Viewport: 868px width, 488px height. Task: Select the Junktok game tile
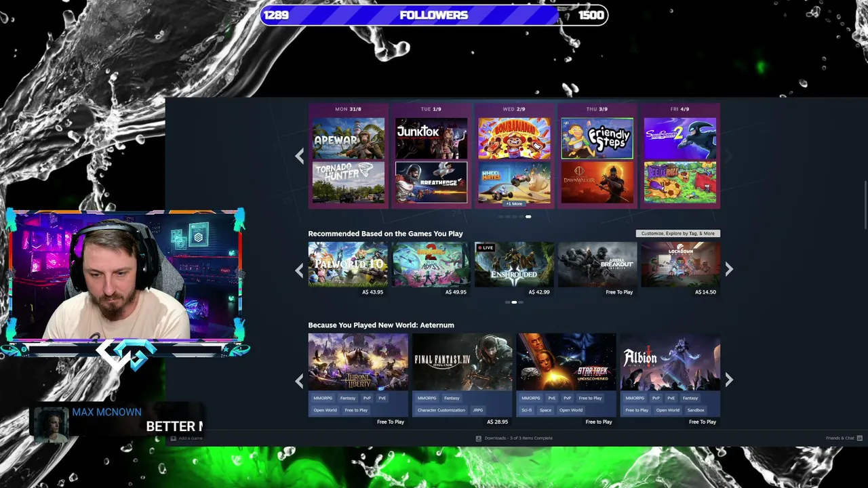pyautogui.click(x=431, y=138)
